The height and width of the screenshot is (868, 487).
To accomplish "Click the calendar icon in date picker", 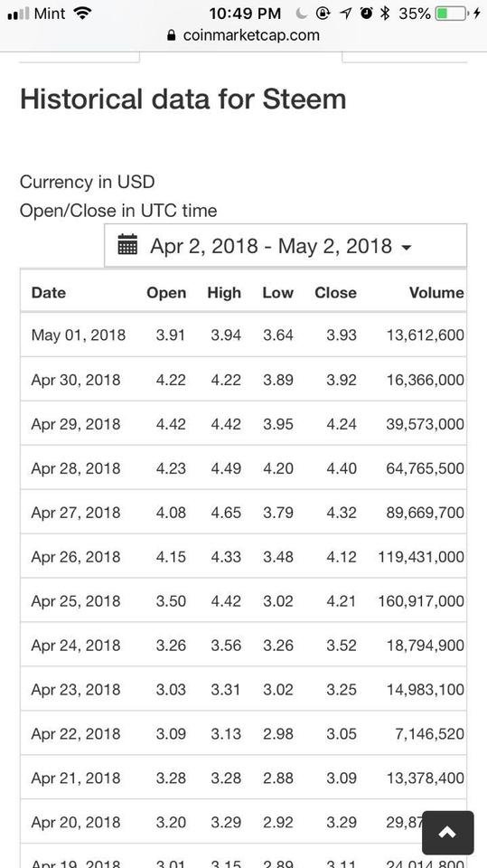I will 127,245.
